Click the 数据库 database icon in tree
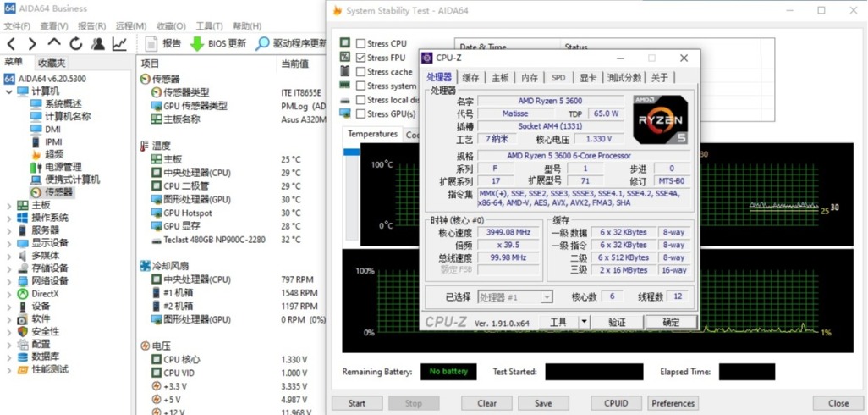868x415 pixels. pos(23,357)
